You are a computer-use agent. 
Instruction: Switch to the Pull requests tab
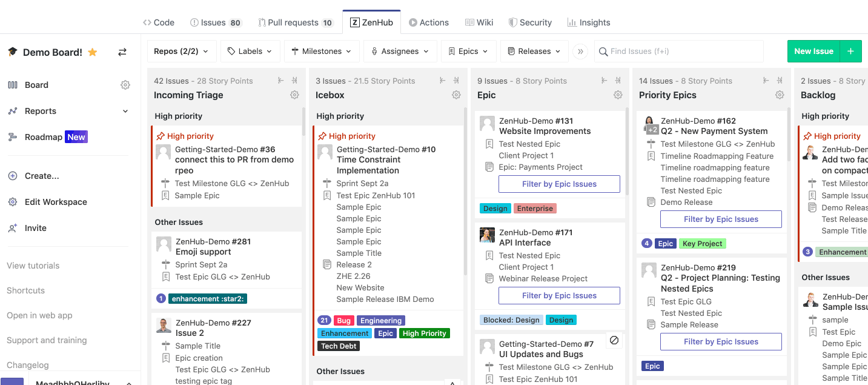[x=296, y=22]
